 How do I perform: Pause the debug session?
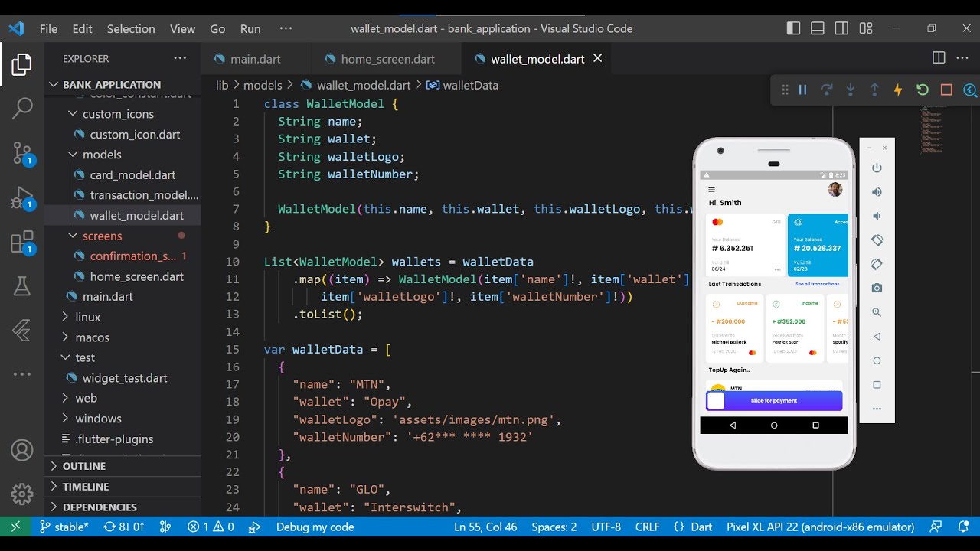pos(802,90)
